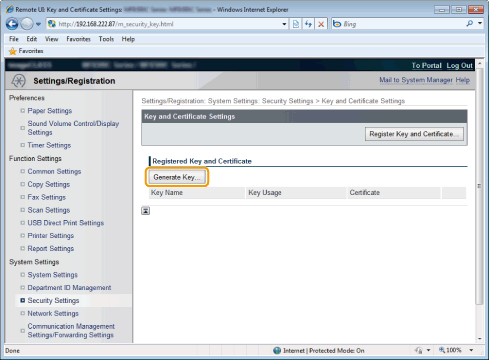
Task: Click the Settings/Registration gear icon
Action: click(x=18, y=81)
